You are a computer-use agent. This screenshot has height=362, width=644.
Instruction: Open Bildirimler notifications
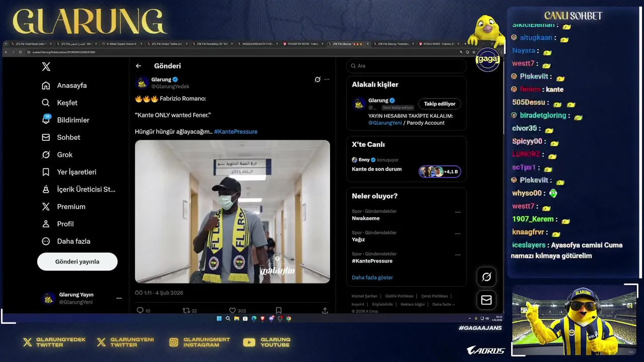tap(65, 120)
